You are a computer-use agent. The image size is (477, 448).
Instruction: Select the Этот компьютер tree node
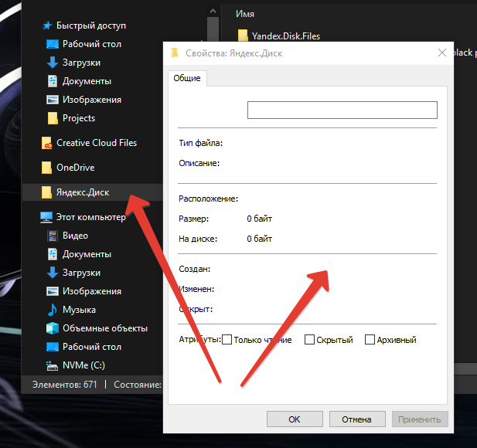pyautogui.click(x=90, y=217)
